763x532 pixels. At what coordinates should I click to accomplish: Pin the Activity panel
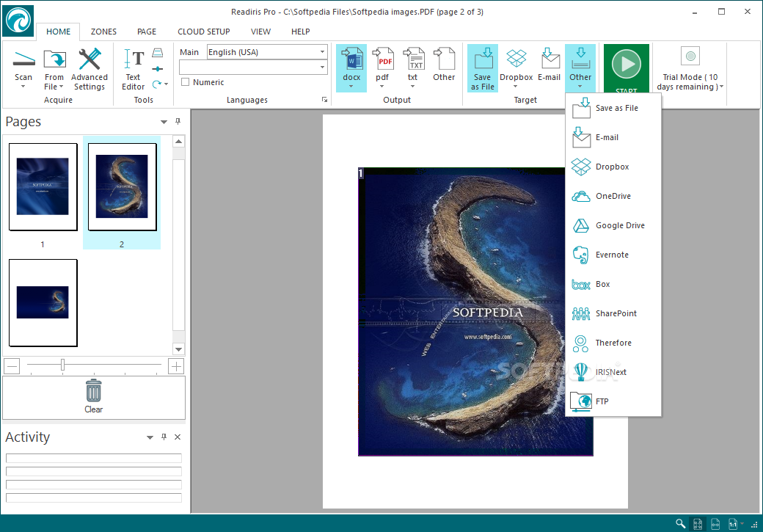[164, 437]
